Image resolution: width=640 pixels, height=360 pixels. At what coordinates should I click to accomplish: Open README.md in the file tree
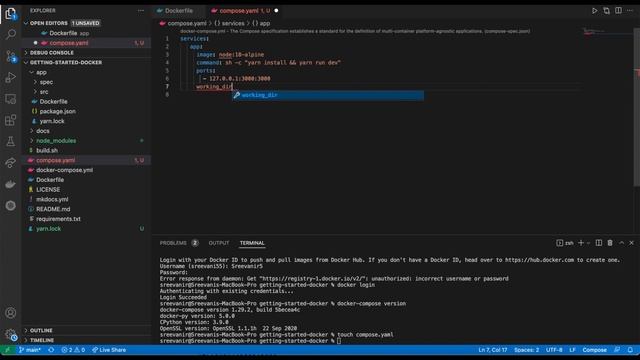86,209
